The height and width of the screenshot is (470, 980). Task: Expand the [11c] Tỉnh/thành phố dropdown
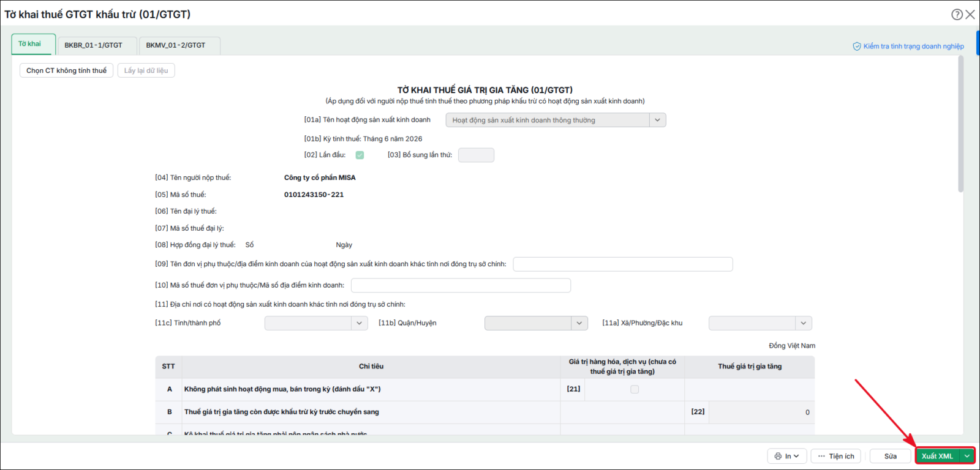[x=360, y=323]
